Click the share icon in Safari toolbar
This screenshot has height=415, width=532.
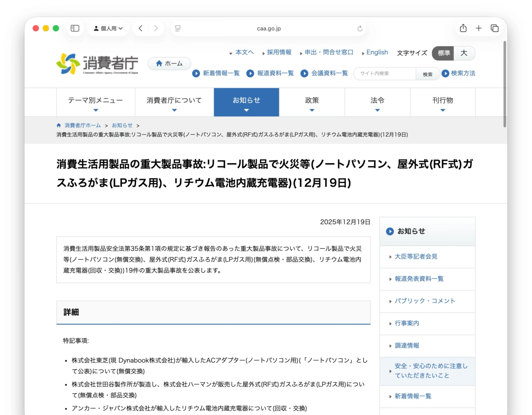click(x=463, y=28)
